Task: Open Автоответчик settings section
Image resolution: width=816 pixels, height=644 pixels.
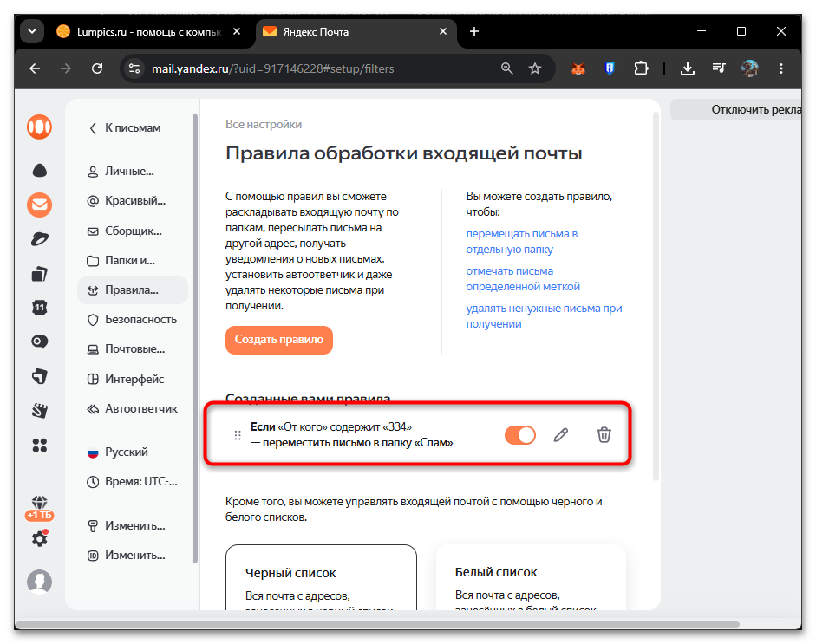Action: [133, 409]
